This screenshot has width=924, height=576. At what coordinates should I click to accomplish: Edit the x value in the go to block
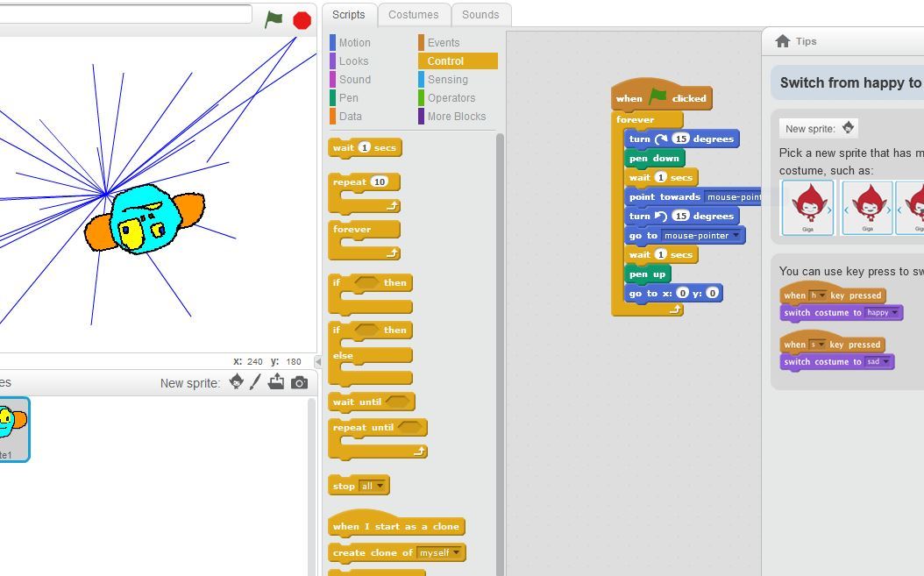[x=683, y=293]
